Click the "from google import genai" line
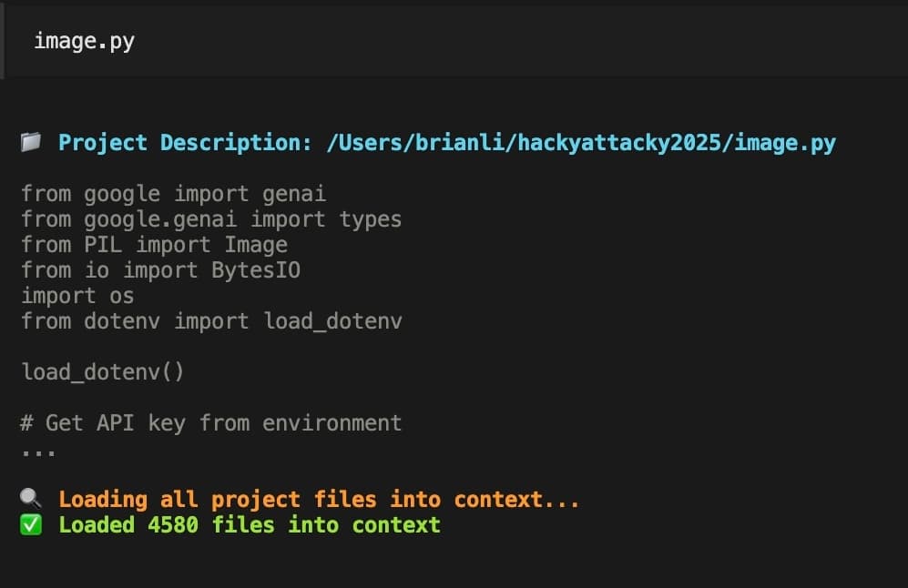The width and height of the screenshot is (908, 588). [x=173, y=194]
